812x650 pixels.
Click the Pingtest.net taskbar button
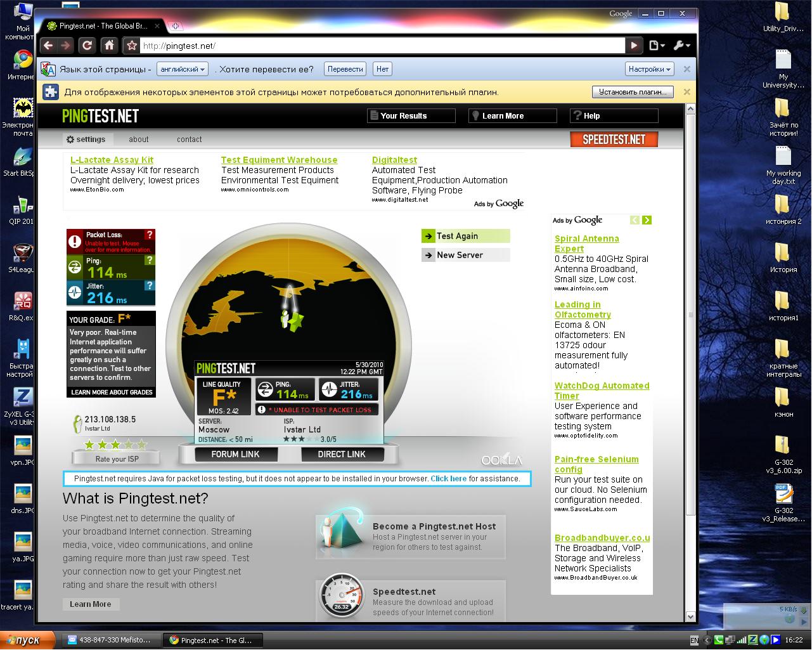coord(212,640)
